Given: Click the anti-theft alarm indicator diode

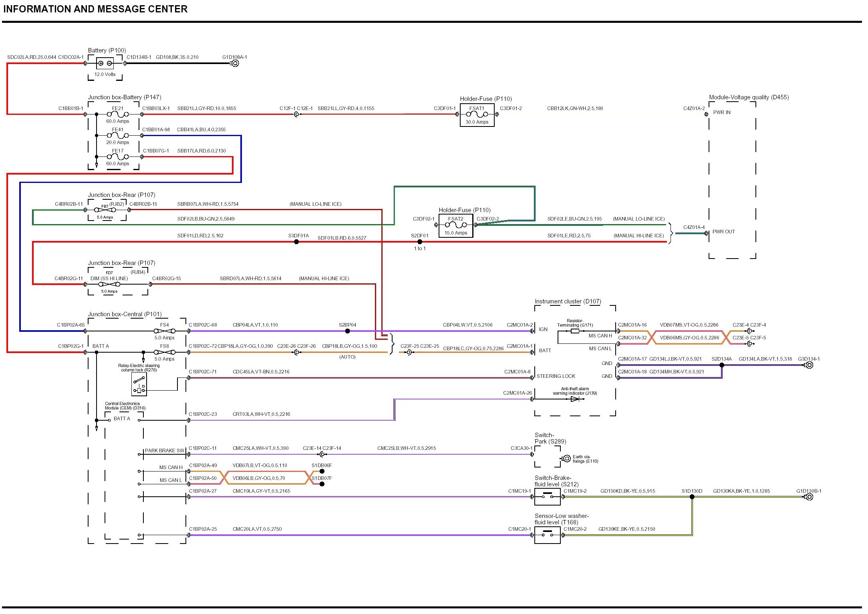Looking at the screenshot, I should [x=574, y=399].
